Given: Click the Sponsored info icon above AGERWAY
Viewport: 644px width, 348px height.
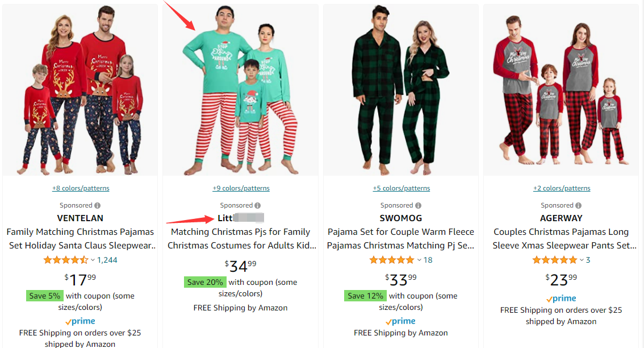Looking at the screenshot, I should pos(579,206).
